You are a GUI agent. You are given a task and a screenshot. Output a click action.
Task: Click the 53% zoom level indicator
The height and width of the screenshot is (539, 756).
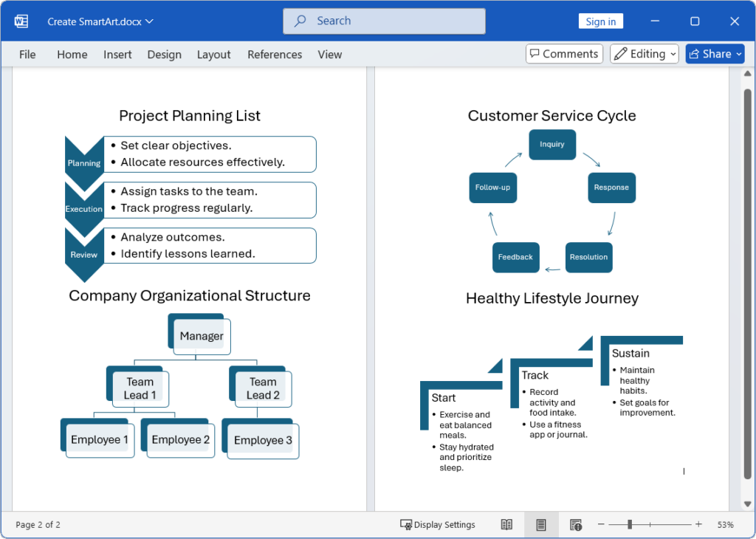[725, 525]
